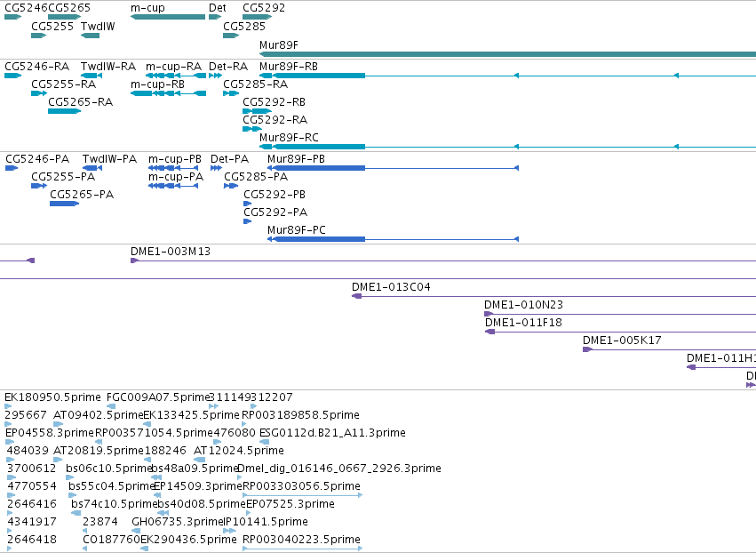Image resolution: width=756 pixels, height=553 pixels.
Task: Select BAC clone DME1-003M13 label
Action: tap(171, 252)
